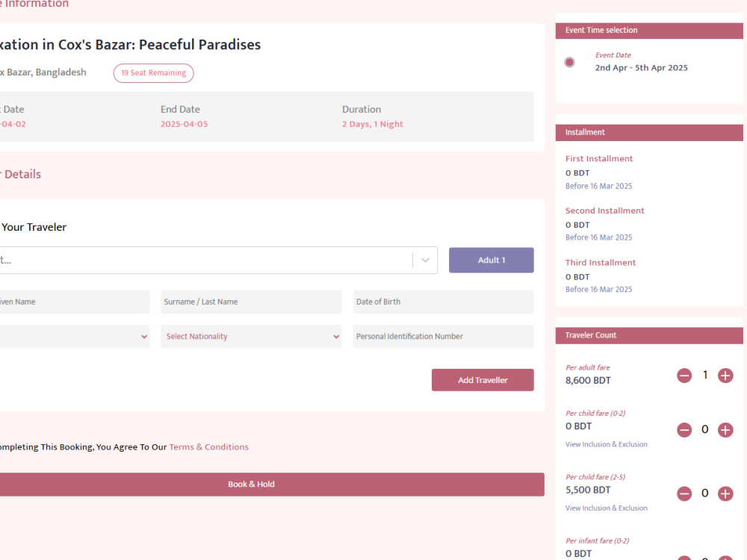Increase adult traveler count with plus icon

pyautogui.click(x=725, y=376)
